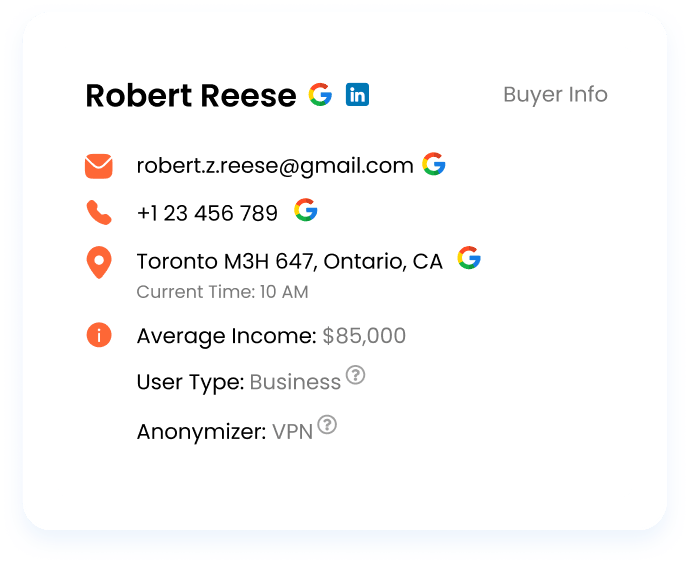The width and height of the screenshot is (688, 562).
Task: Open the LinkedIn icon next to name
Action: click(357, 95)
